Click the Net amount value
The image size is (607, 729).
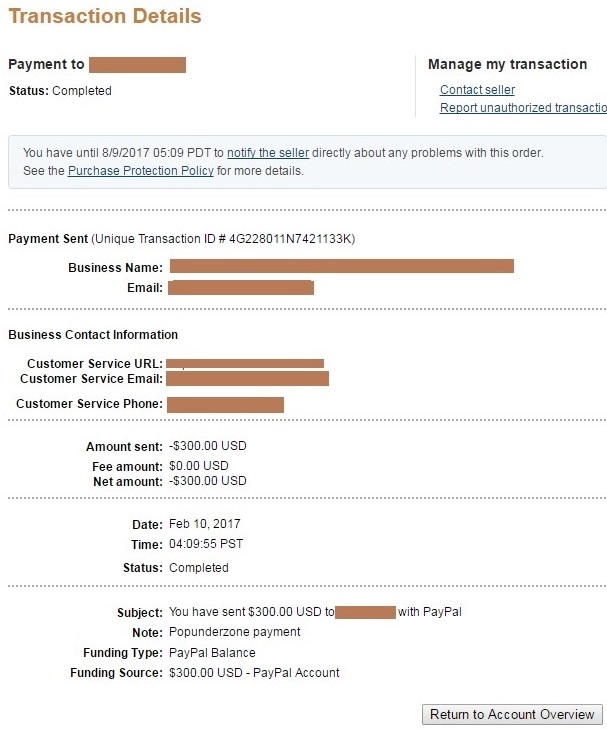[x=208, y=481]
